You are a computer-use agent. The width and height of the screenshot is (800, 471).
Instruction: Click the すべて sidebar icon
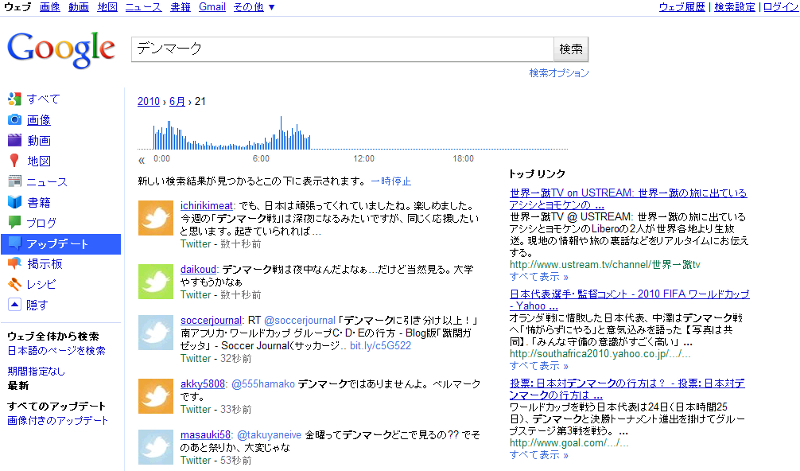(14, 99)
